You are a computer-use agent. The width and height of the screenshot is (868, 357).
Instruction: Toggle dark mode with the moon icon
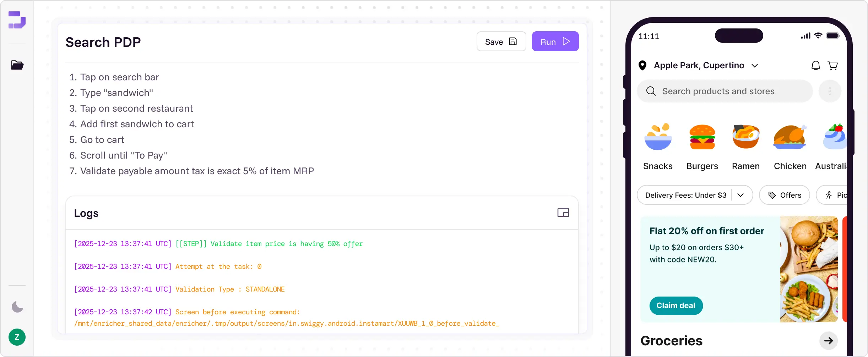[x=17, y=307]
